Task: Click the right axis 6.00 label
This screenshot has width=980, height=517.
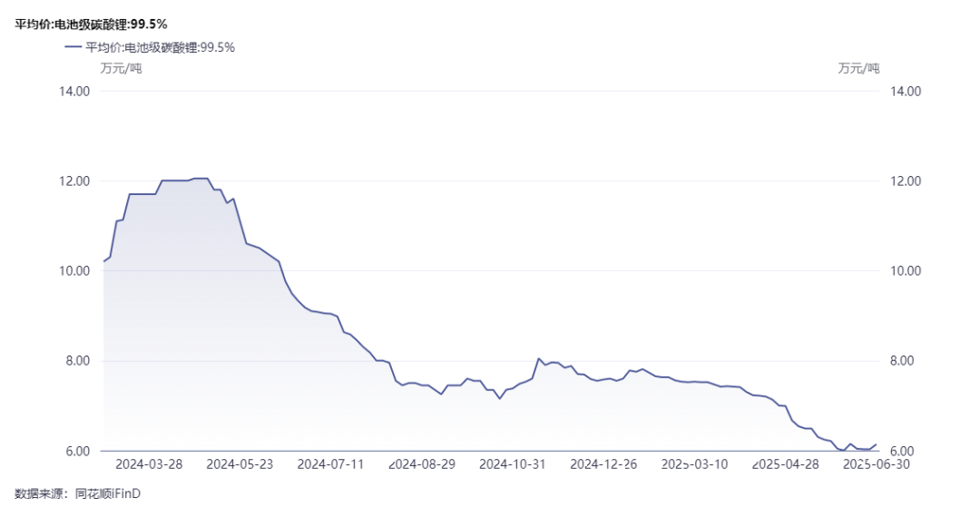Action: pos(906,451)
